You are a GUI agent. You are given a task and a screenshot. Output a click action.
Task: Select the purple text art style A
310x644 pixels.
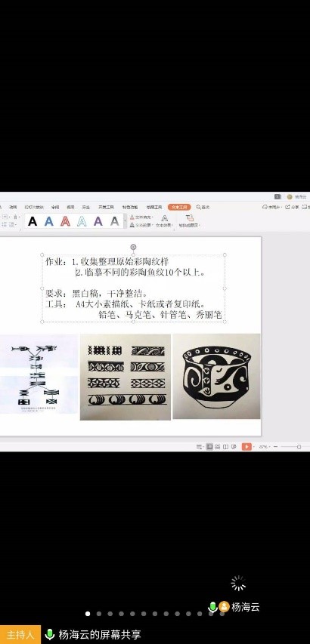coord(98,221)
